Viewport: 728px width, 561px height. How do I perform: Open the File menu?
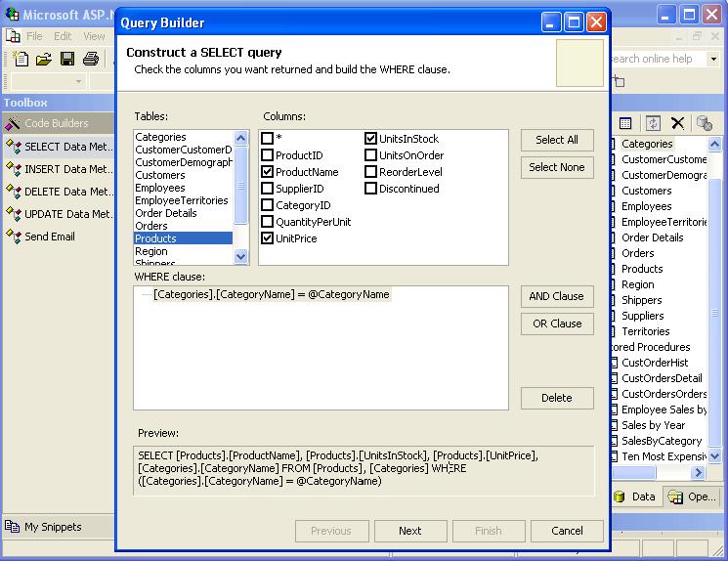(x=34, y=36)
